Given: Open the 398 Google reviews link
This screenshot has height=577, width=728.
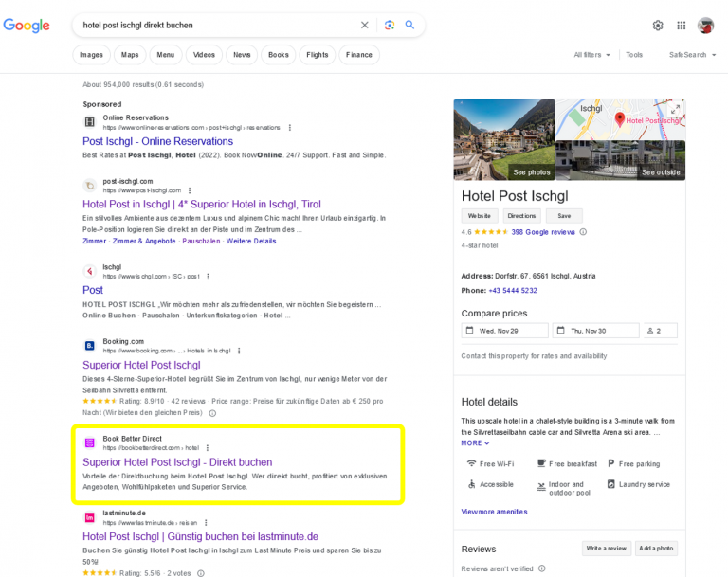Looking at the screenshot, I should [543, 232].
